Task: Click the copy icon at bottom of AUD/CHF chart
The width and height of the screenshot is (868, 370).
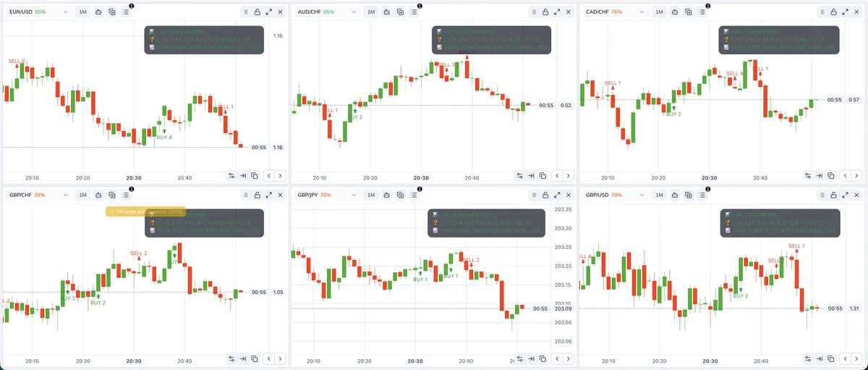Action: point(543,175)
